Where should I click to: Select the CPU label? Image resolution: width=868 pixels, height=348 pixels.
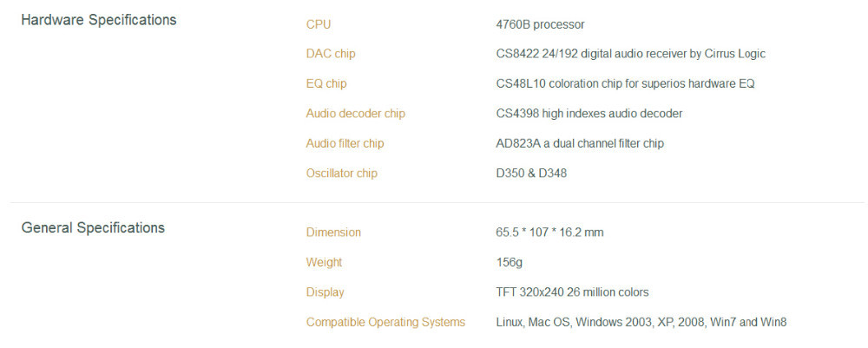click(319, 24)
